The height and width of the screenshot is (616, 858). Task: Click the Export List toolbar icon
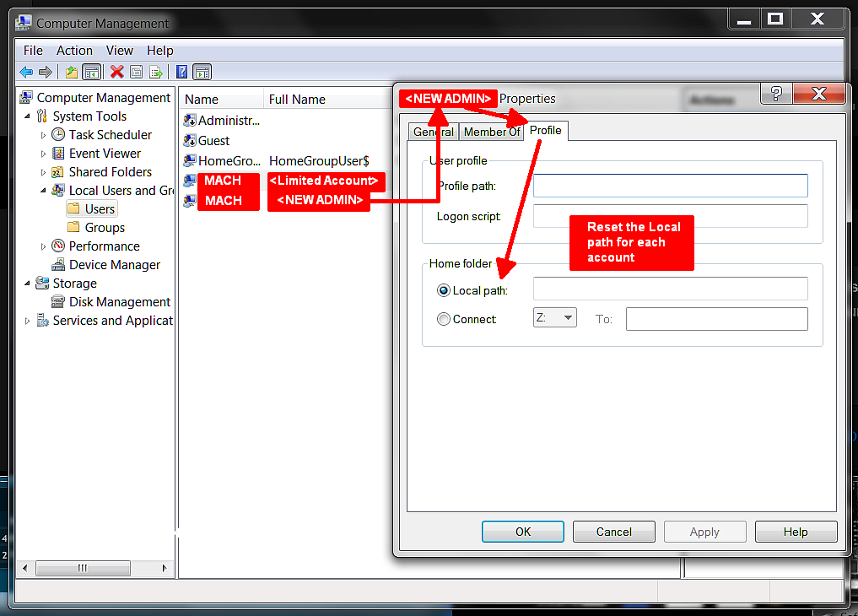(x=156, y=72)
